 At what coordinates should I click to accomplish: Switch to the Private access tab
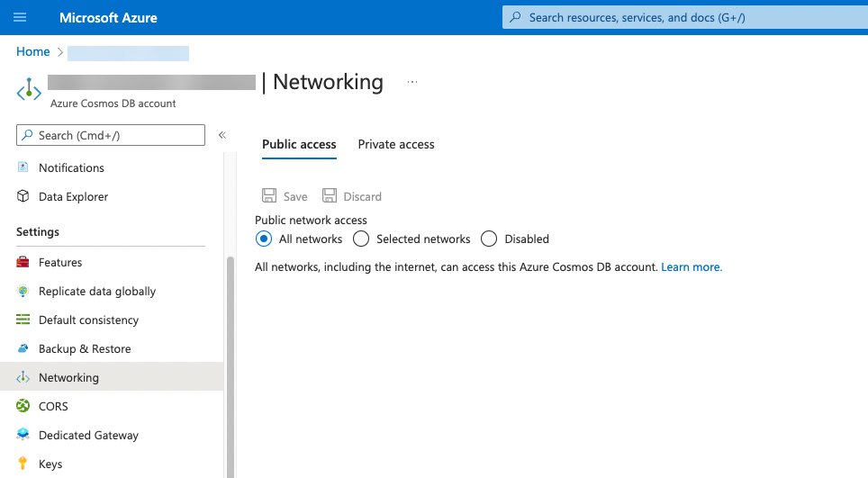396,144
